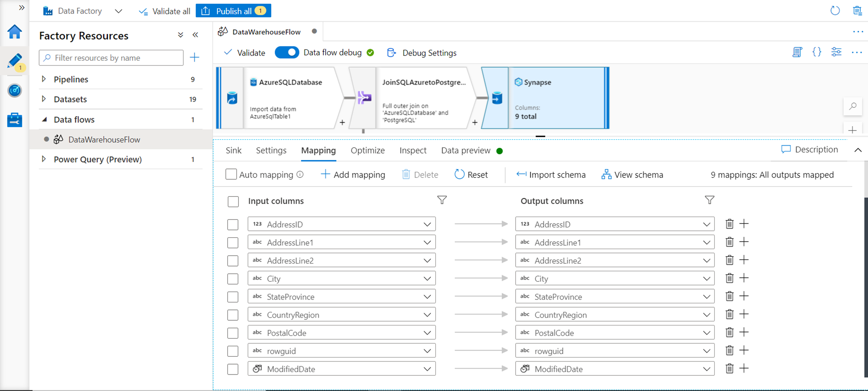Screen dimensions: 868x391
Task: Check the City mapping row checkbox
Action: coord(233,279)
